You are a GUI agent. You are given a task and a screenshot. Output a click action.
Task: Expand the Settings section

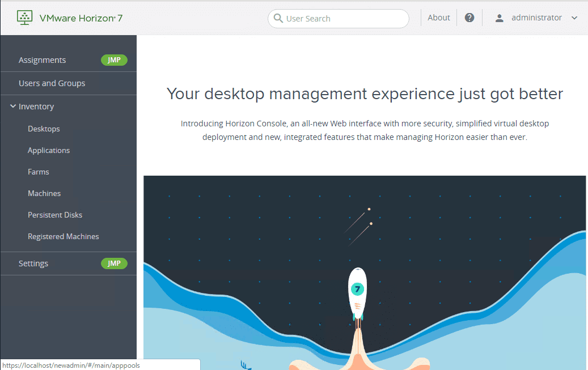(x=33, y=263)
